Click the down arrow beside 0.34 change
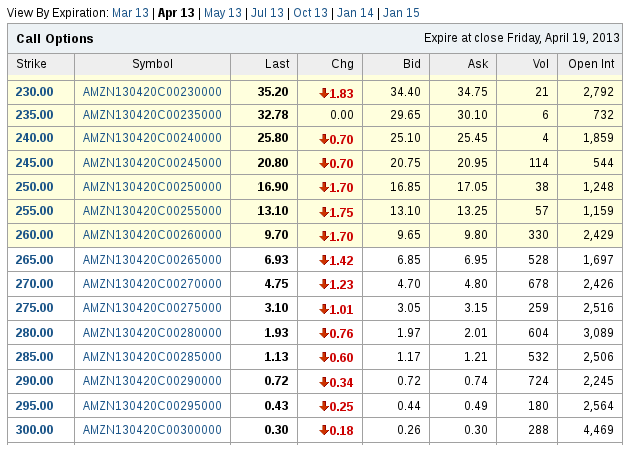 pyautogui.click(x=324, y=383)
